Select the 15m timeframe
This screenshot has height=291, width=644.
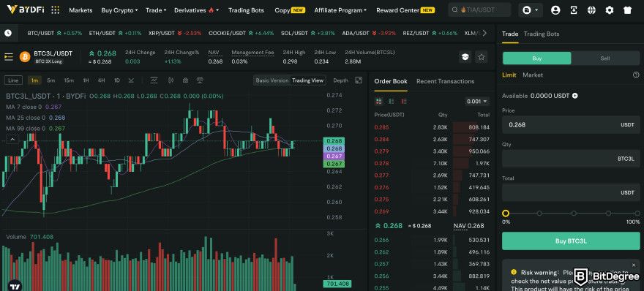pyautogui.click(x=69, y=80)
